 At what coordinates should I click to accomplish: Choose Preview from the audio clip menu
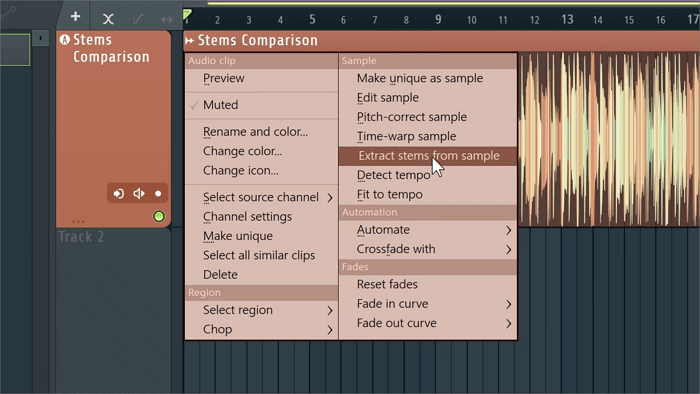261,78
